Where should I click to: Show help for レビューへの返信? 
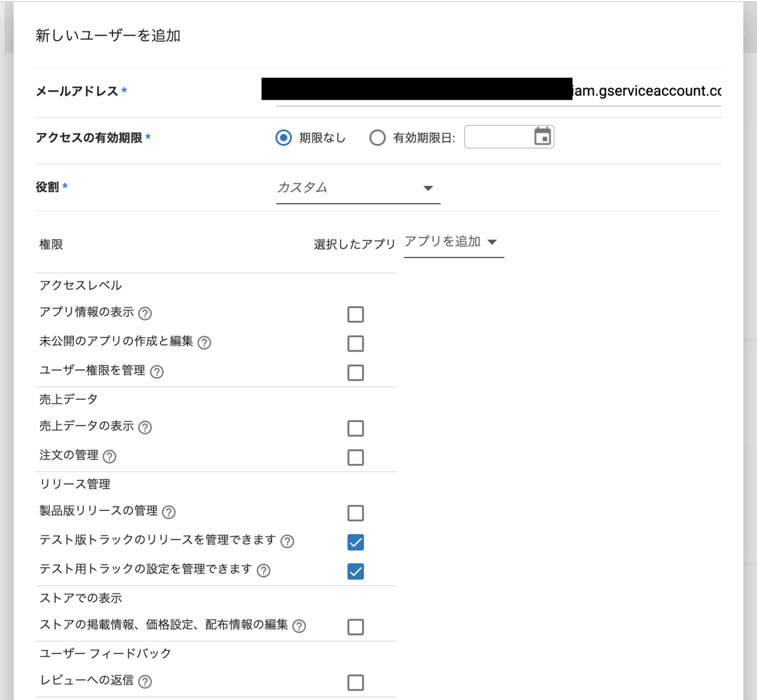pos(145,682)
